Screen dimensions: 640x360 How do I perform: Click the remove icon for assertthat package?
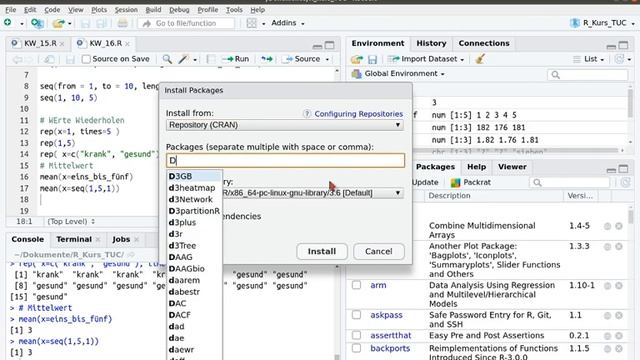point(619,336)
